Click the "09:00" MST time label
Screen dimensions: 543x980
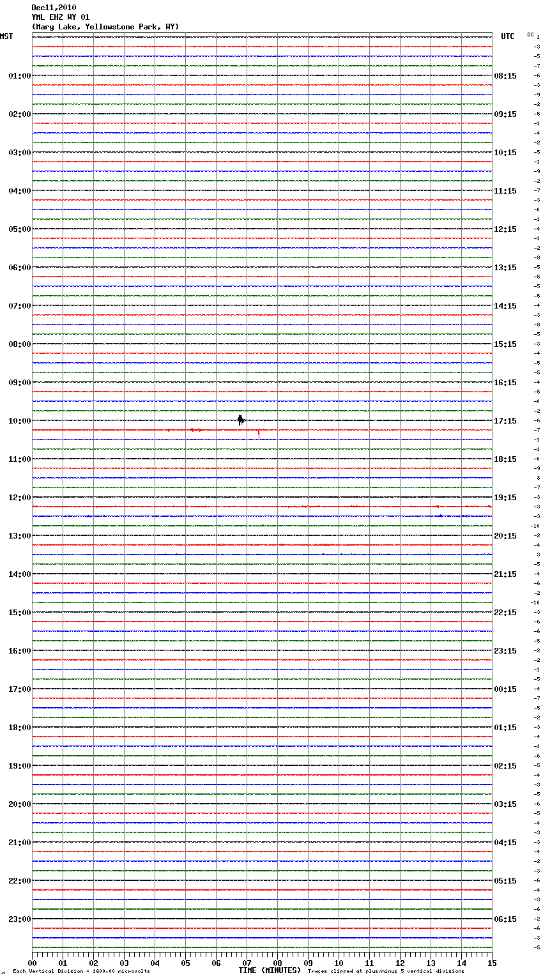[19, 383]
